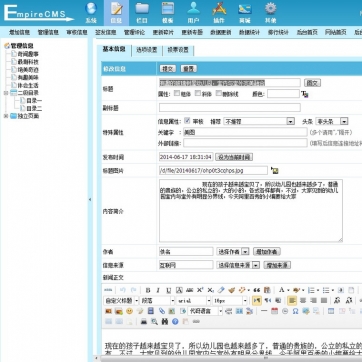Click the 增加来源 button
Viewport: 362px width, 362px height.
point(277,265)
